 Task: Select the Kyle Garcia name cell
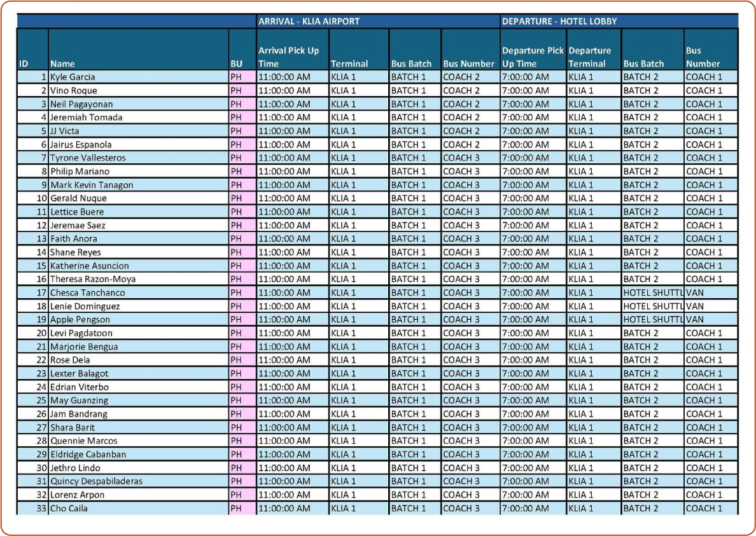point(138,77)
